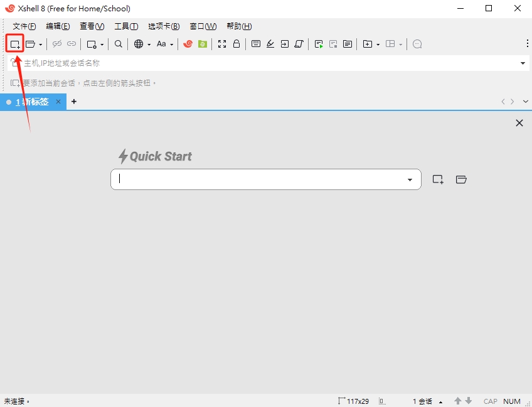Add a new tab with plus button
The height and width of the screenshot is (407, 532).
[x=74, y=102]
